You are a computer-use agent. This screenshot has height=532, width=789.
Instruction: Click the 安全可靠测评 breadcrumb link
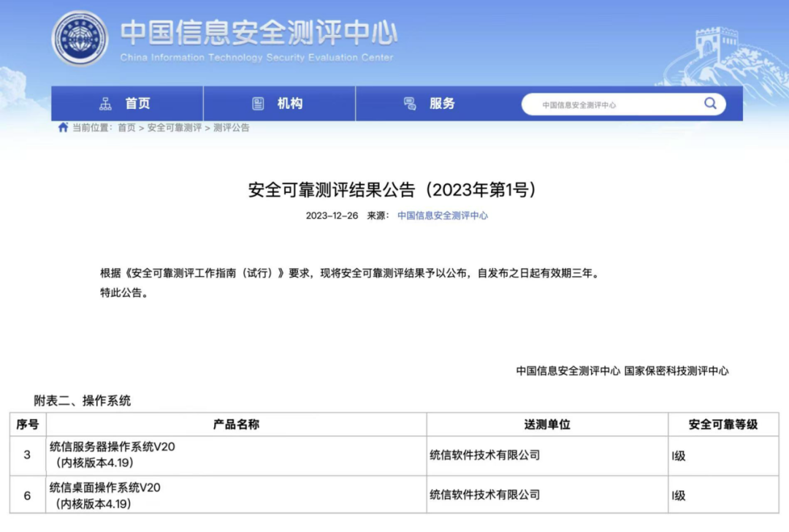coord(174,128)
